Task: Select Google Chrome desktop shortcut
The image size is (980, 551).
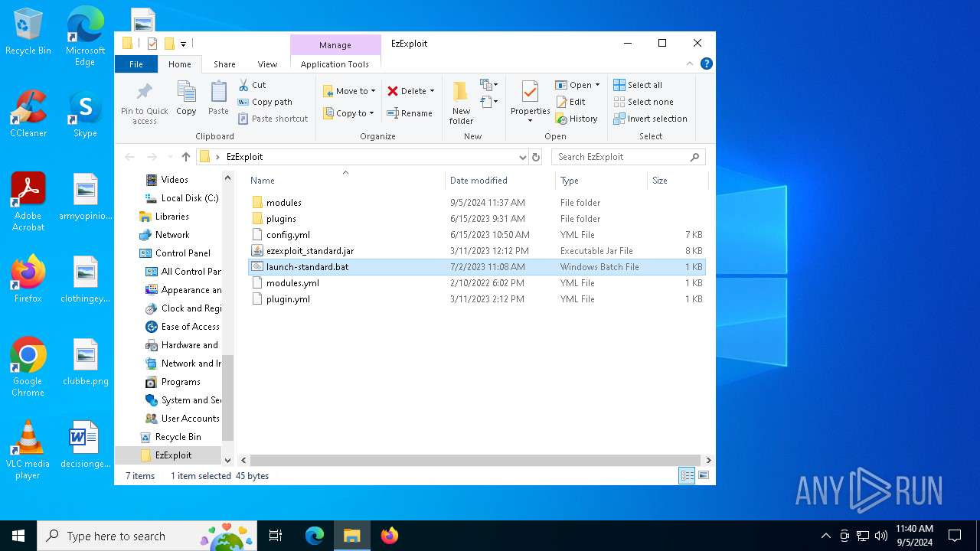Action: [x=28, y=367]
